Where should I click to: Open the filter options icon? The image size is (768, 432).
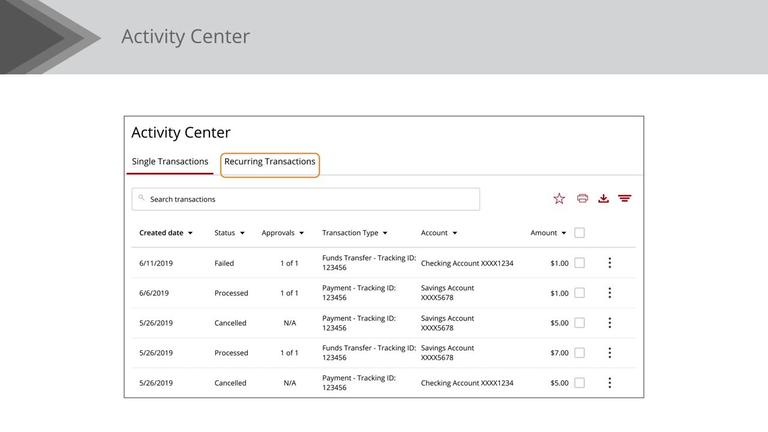[x=625, y=199]
